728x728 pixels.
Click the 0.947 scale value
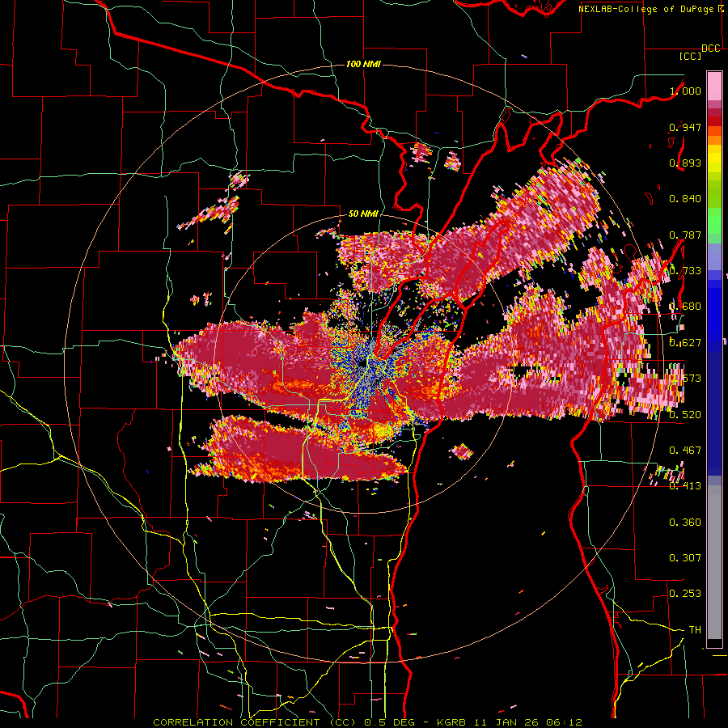(x=685, y=127)
